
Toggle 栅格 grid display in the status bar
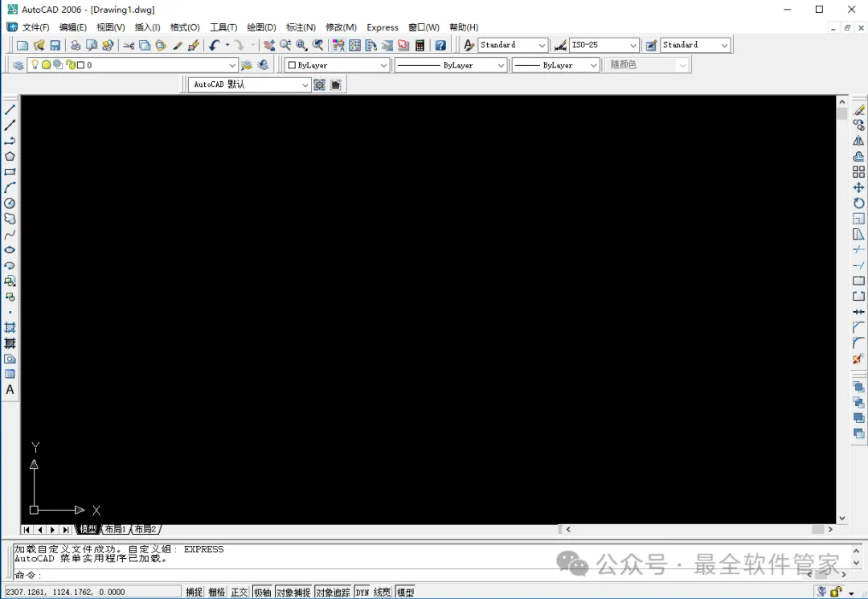[216, 593]
